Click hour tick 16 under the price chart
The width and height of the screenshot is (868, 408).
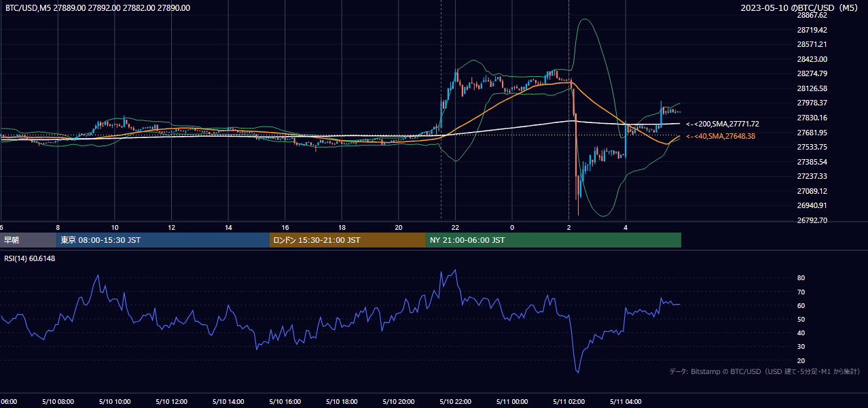[285, 228]
